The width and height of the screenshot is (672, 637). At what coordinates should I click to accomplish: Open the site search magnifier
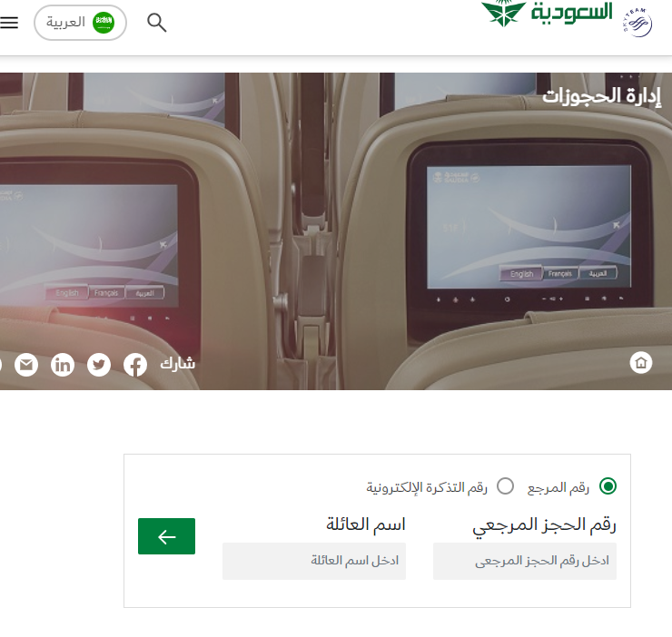point(156,23)
